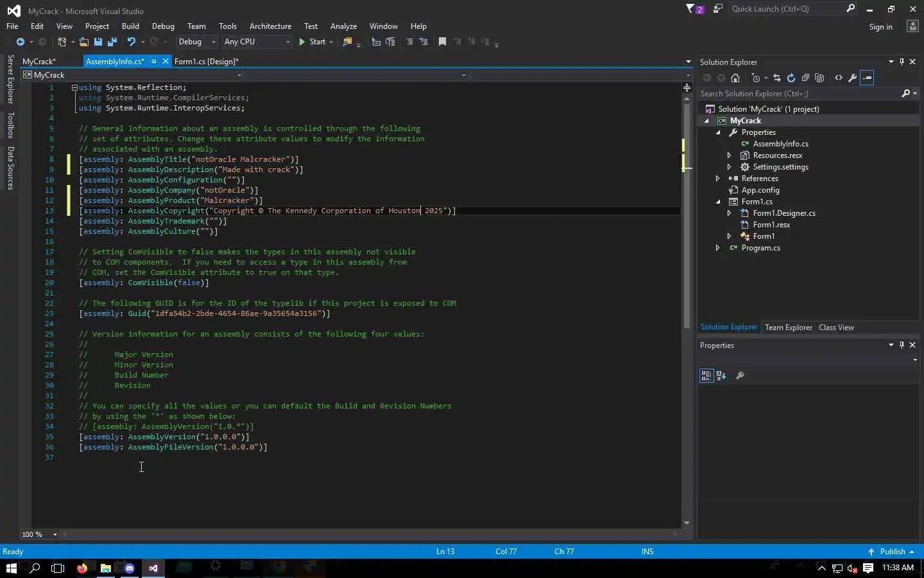Select AssemblyInfo.cs in Solution Explorer
Screen dimensions: 924x578
tap(780, 144)
